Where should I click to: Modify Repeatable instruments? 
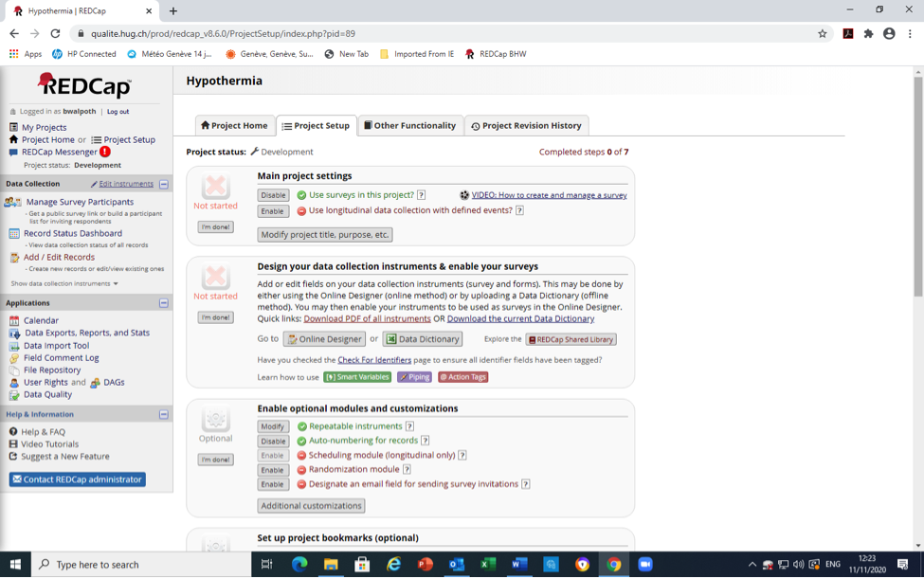pos(272,426)
